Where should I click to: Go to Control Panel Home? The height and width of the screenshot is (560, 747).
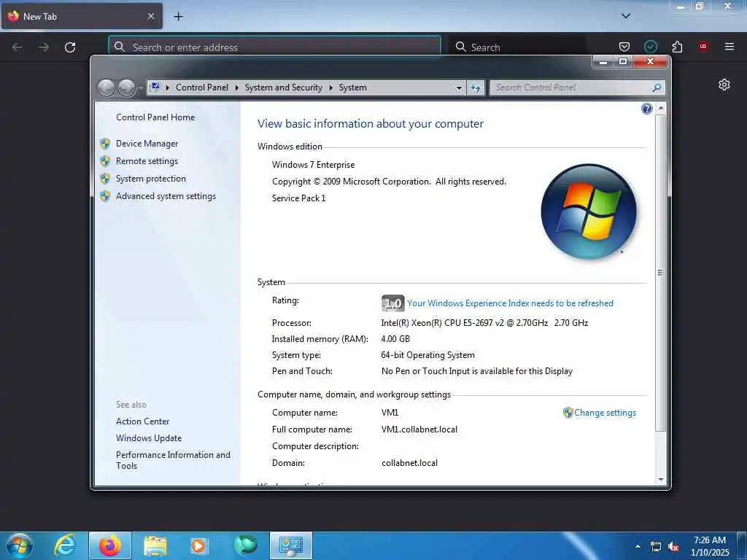click(x=155, y=117)
